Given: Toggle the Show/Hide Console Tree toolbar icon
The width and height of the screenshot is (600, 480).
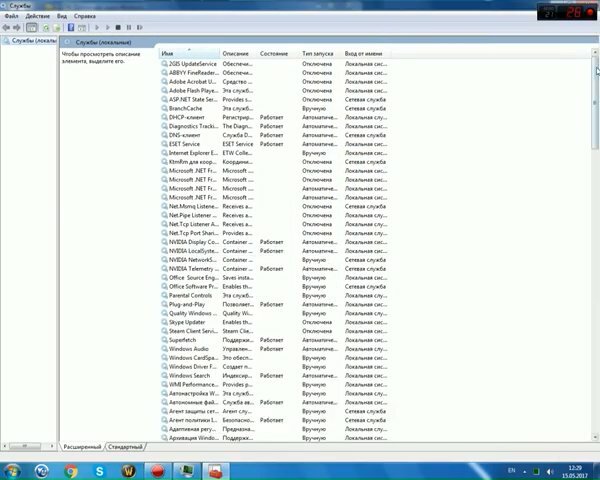Looking at the screenshot, I should [32, 28].
